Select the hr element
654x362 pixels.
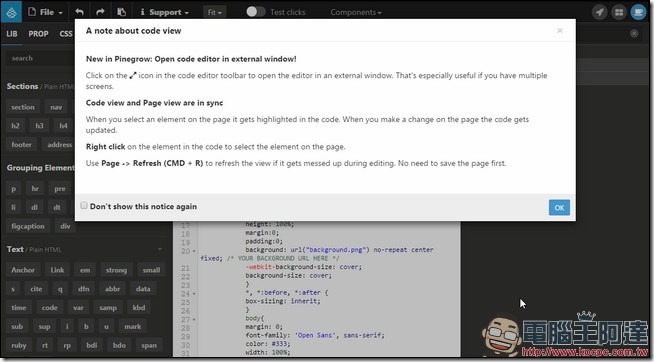click(x=35, y=189)
